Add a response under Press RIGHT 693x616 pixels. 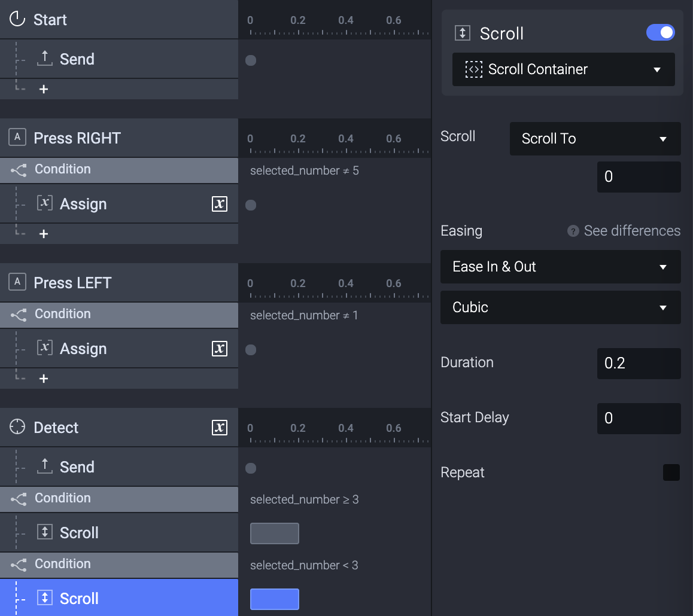point(43,234)
